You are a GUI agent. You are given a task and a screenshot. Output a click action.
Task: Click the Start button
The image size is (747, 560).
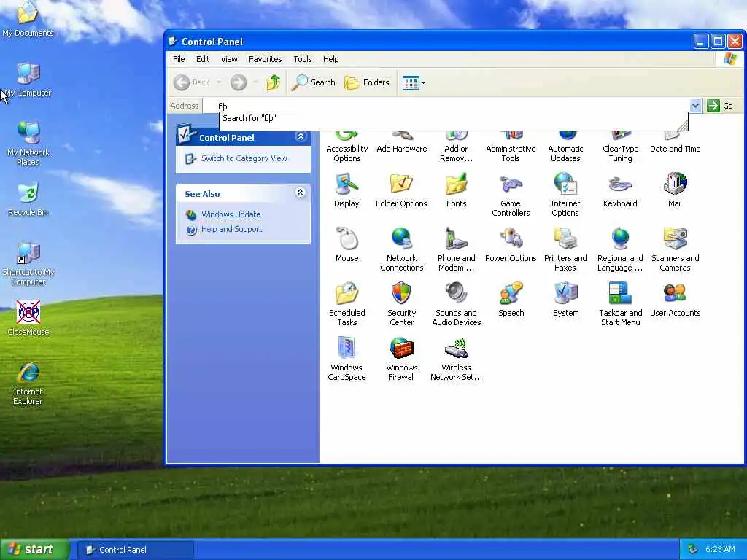click(34, 550)
